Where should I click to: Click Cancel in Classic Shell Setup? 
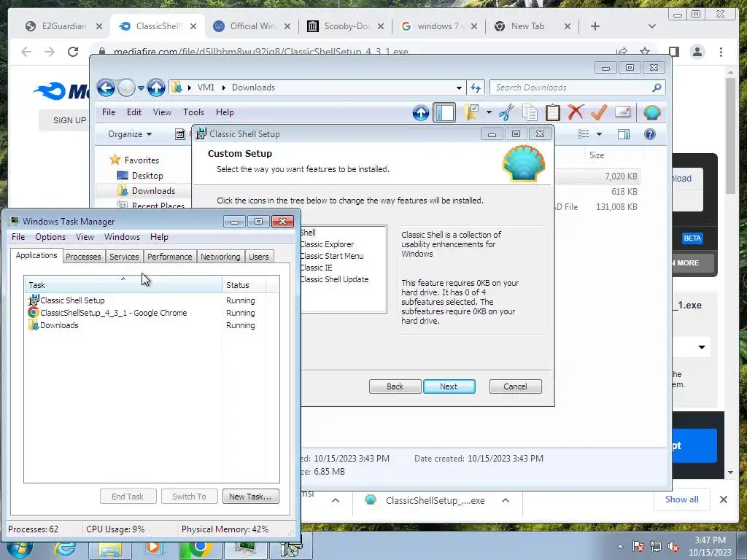[x=516, y=386]
